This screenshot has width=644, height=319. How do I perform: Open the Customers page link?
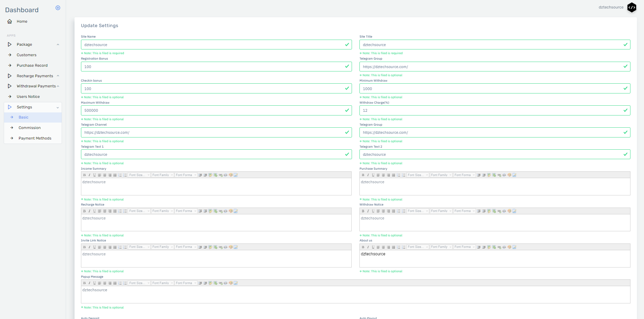pyautogui.click(x=26, y=55)
